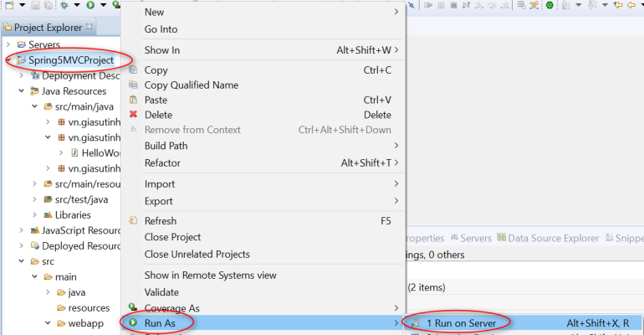The height and width of the screenshot is (335, 644).
Task: Expand the Deployed Resources node
Action: pyautogui.click(x=22, y=245)
